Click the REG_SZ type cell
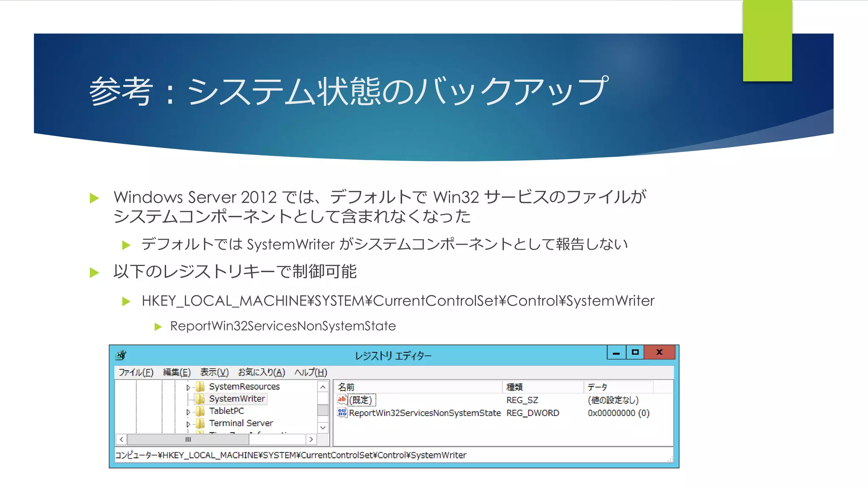The image size is (868, 488). click(522, 400)
